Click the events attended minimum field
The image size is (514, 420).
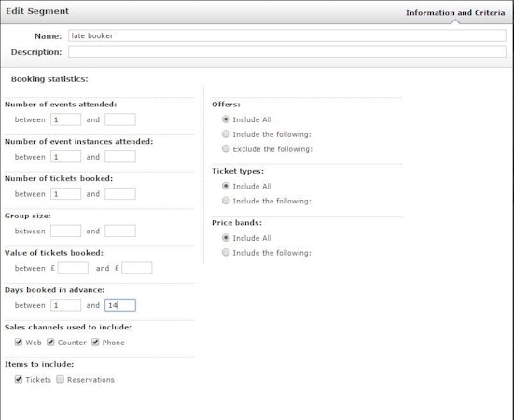coord(65,119)
